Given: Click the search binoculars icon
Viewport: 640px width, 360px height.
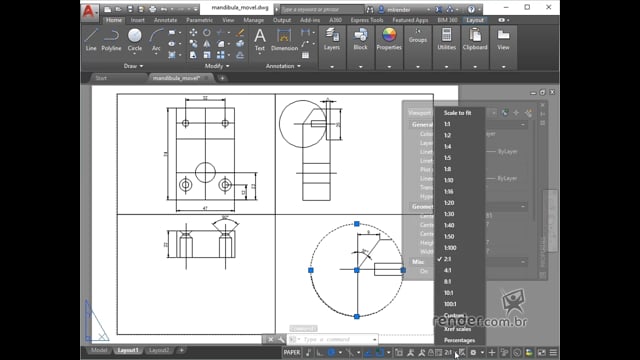Looking at the screenshot, I should 370,9.
